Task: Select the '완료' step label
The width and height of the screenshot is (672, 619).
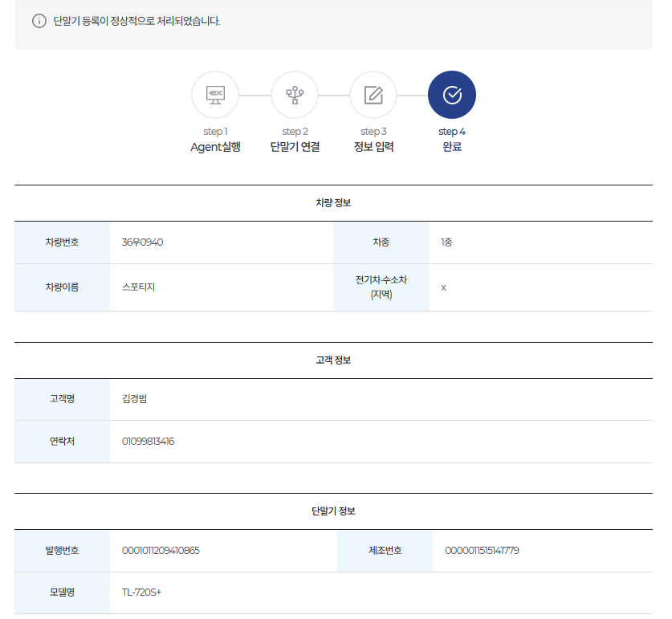Action: (452, 147)
